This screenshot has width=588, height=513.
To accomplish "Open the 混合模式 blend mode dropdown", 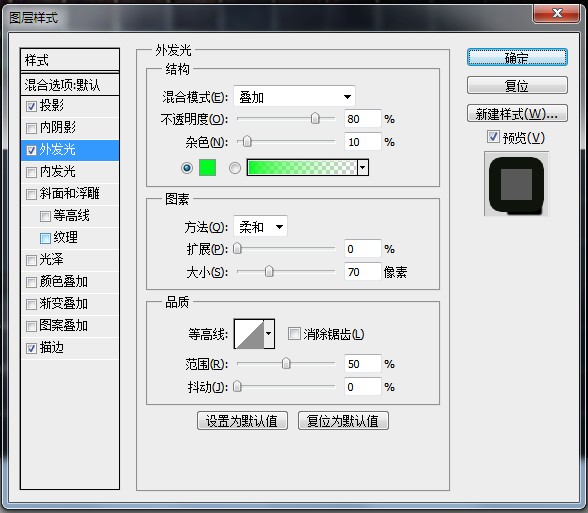I will point(294,97).
